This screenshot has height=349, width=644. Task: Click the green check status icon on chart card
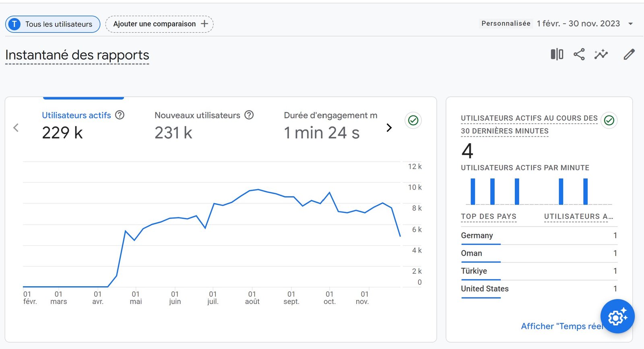click(413, 120)
